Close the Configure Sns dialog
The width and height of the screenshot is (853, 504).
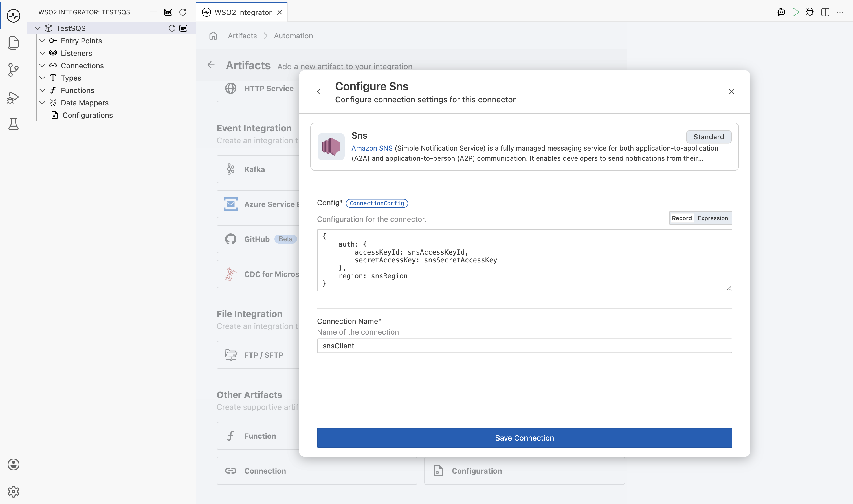point(732,92)
